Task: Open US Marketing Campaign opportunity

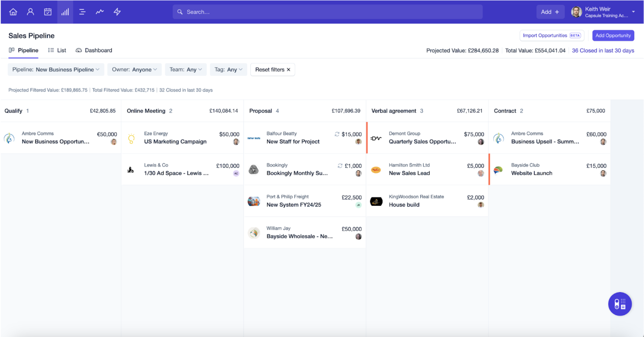Action: [182, 138]
